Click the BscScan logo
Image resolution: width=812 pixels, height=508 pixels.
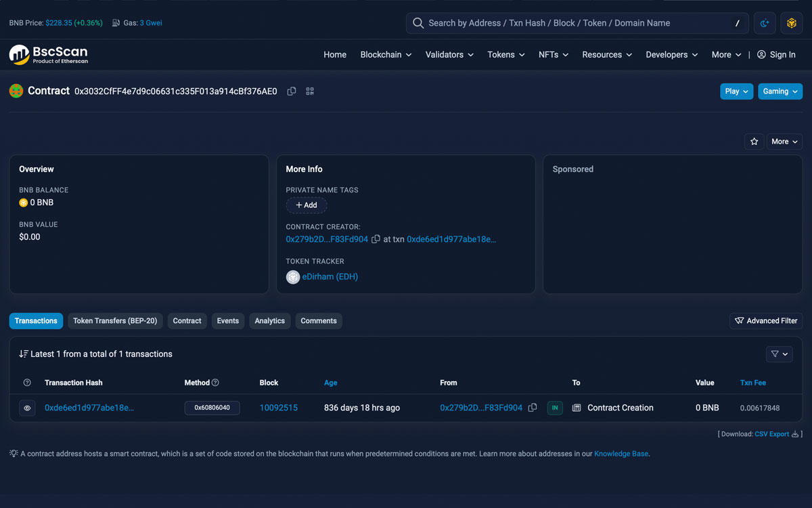[47, 54]
